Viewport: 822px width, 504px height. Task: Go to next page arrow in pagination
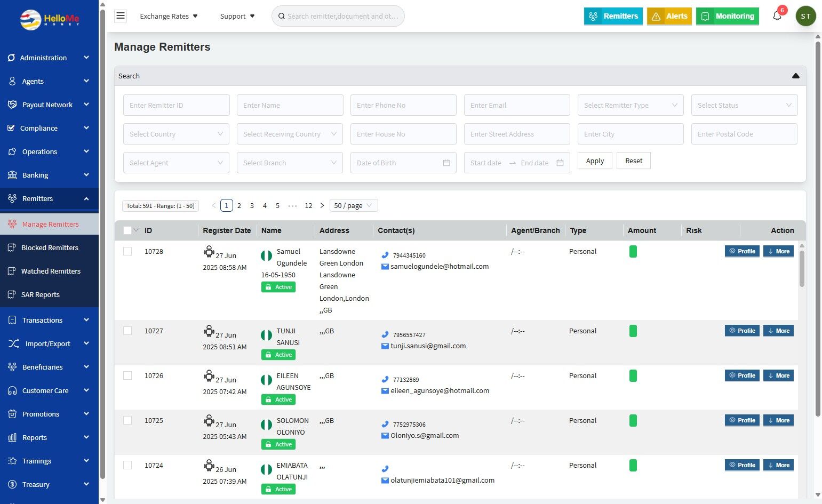click(x=322, y=205)
